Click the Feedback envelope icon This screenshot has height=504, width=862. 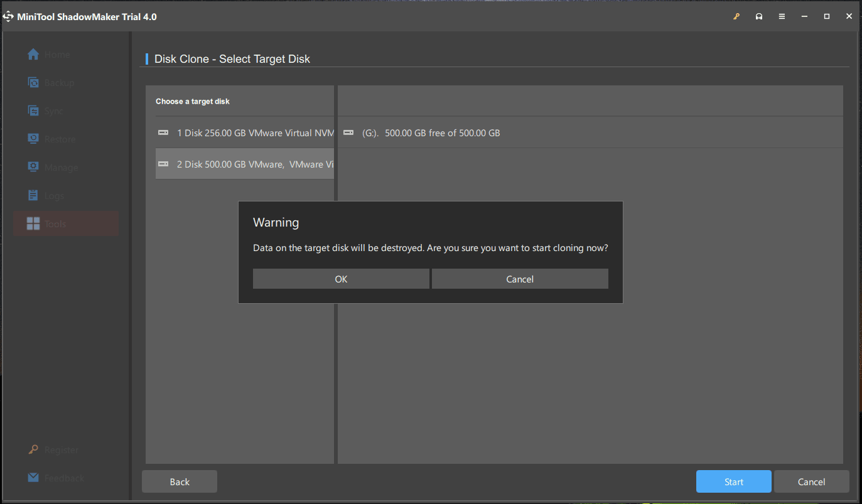[x=34, y=478]
